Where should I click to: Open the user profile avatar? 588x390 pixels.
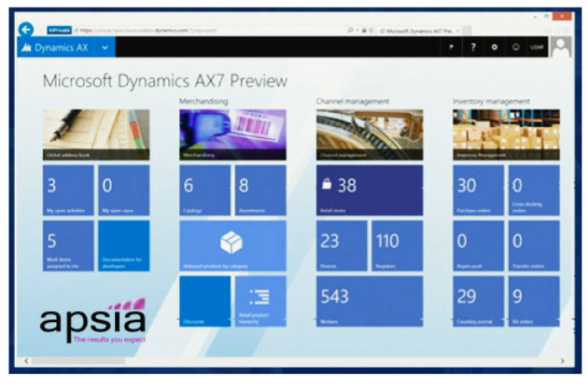(x=561, y=47)
